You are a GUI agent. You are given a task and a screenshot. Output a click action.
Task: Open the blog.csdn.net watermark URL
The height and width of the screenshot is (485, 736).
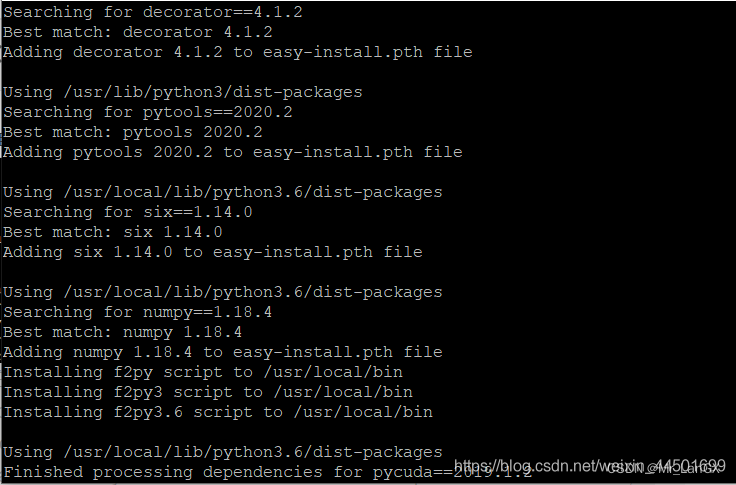tap(590, 466)
